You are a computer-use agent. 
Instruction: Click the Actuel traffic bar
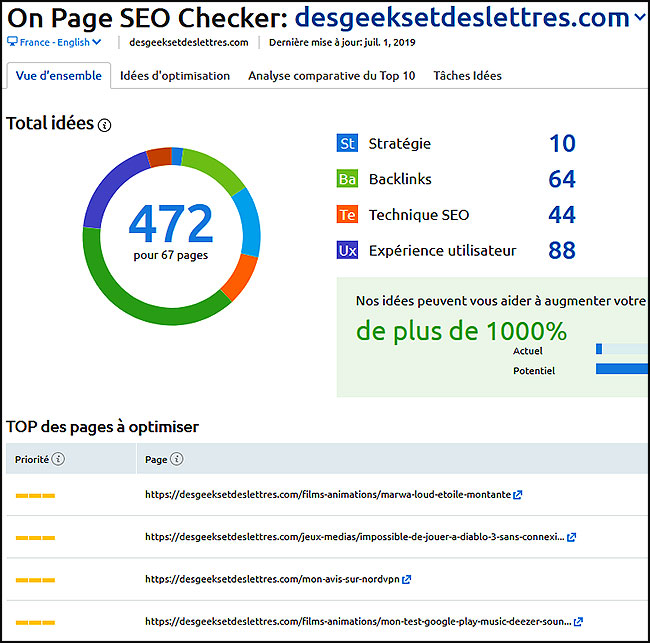pyautogui.click(x=622, y=349)
